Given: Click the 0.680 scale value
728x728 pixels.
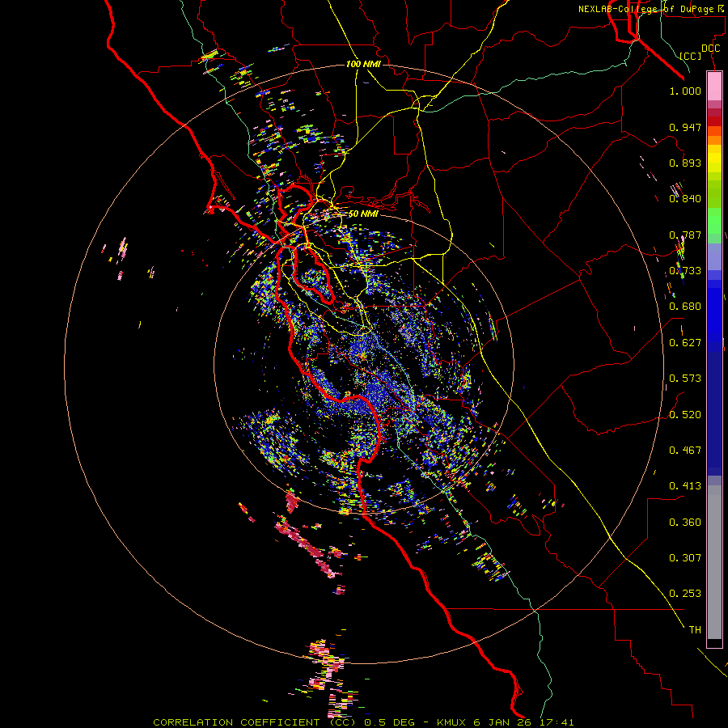Looking at the screenshot, I should (x=685, y=307).
